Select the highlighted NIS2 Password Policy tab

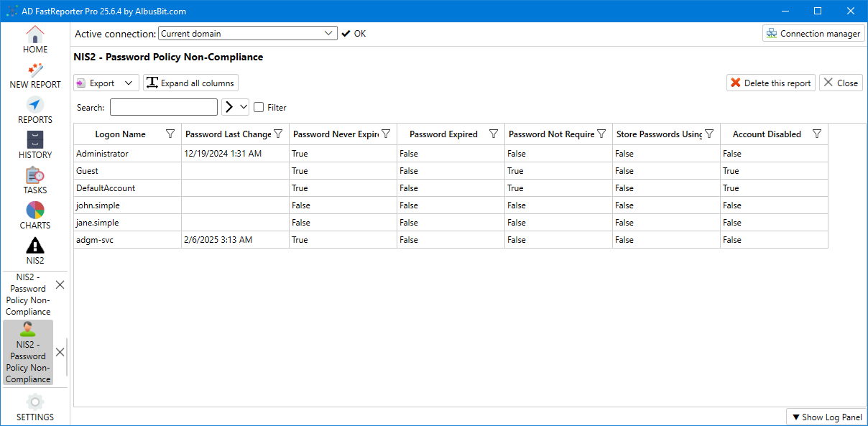point(28,353)
